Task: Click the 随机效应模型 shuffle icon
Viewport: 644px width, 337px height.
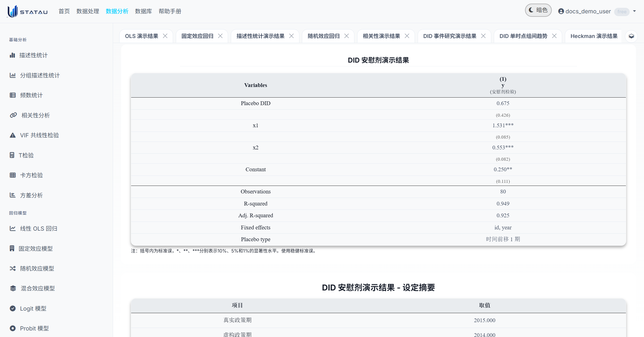Action: (x=13, y=268)
